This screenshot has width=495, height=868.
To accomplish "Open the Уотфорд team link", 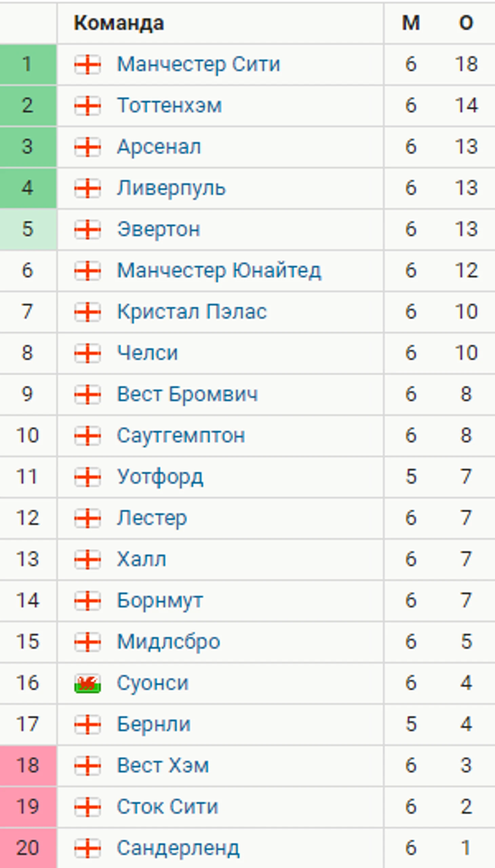I will point(160,477).
